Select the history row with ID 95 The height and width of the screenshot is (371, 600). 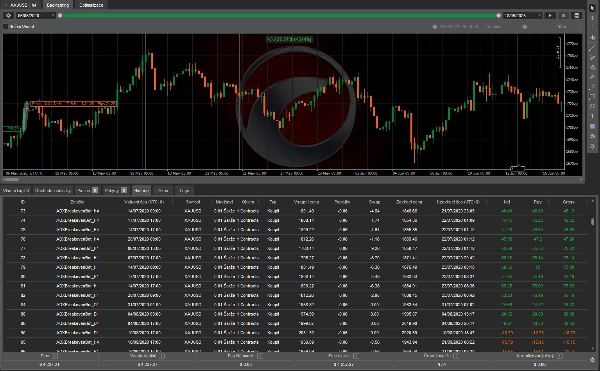click(295, 342)
